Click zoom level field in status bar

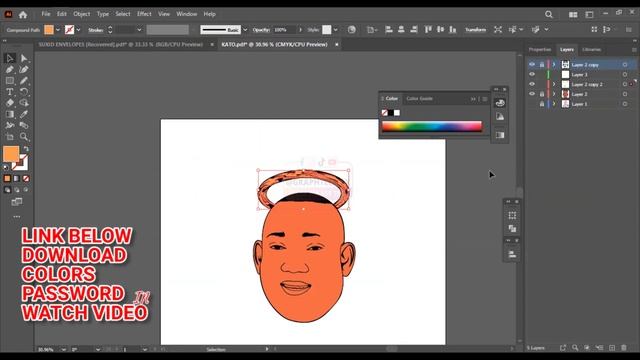click(x=48, y=349)
